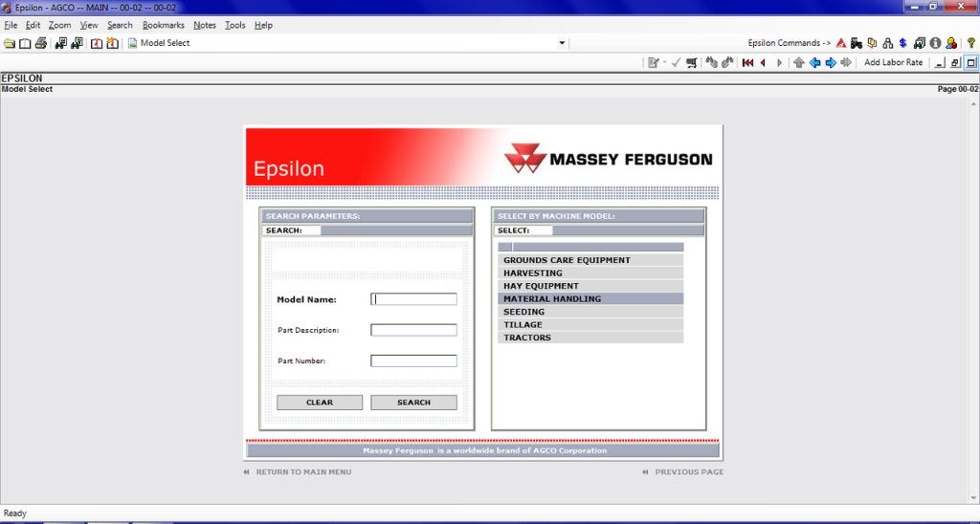This screenshot has height=524, width=980.
Task: Open the Model Select dropdown arrow
Action: coord(562,43)
